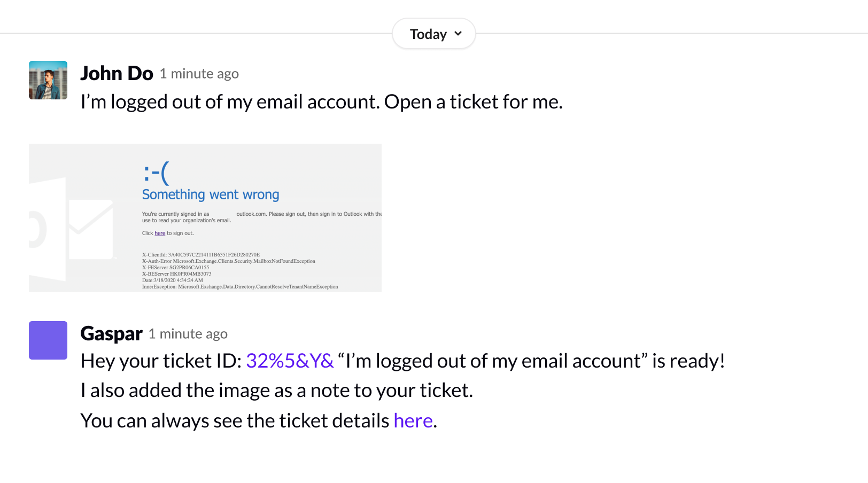Click the ticket ready confirmation message

(401, 361)
